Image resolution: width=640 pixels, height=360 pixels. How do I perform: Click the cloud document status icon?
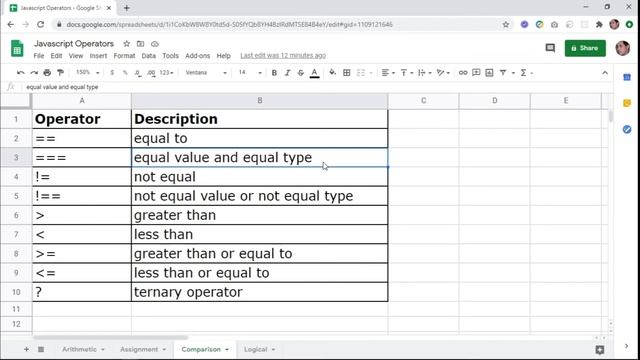click(155, 44)
